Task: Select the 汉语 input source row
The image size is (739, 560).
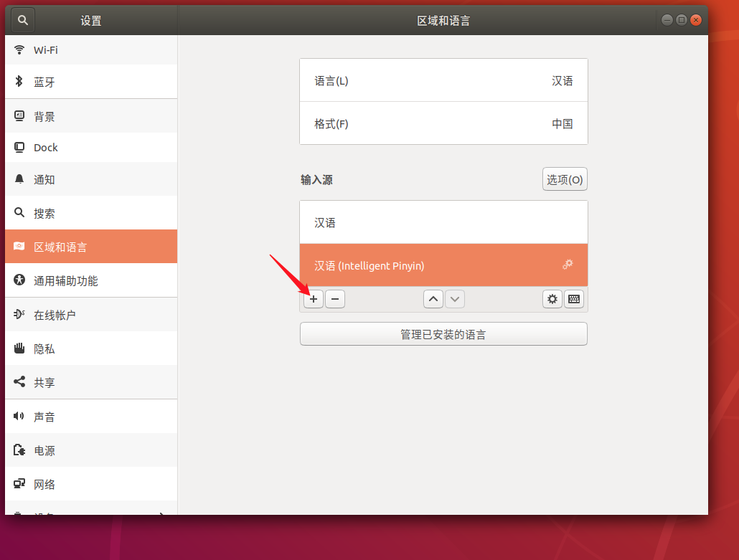Action: click(x=443, y=222)
